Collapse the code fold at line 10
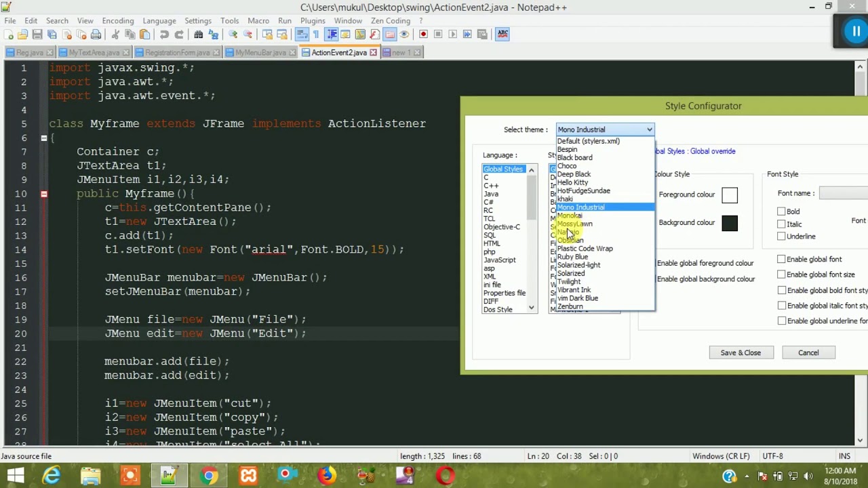This screenshot has height=488, width=868. (x=43, y=194)
